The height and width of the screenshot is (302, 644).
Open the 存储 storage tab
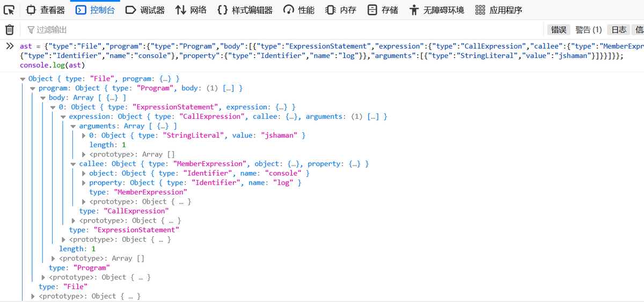(x=383, y=10)
